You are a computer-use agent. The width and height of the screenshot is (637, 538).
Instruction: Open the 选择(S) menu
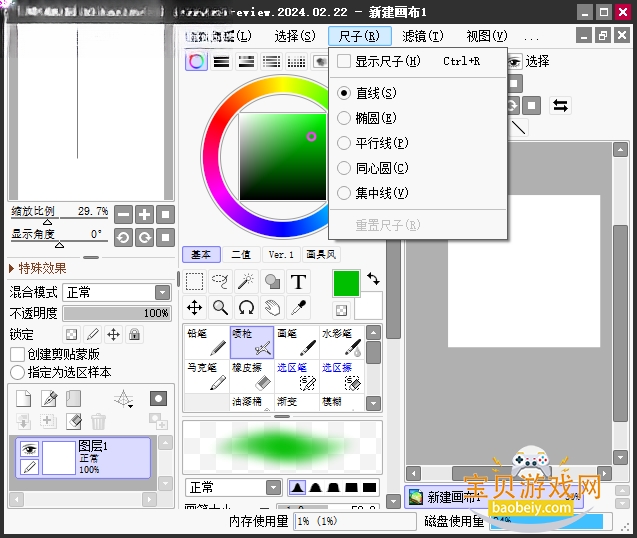[295, 37]
